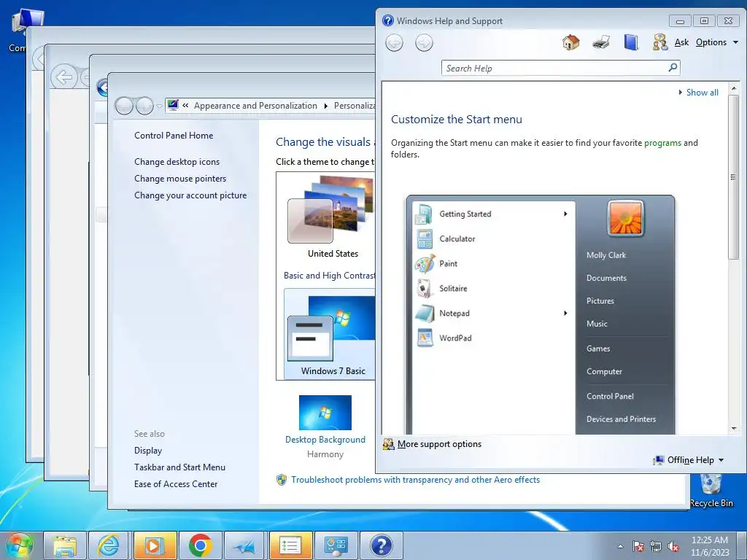Viewport: 747px width, 560px height.
Task: Click the Ask button label
Action: 681,42
